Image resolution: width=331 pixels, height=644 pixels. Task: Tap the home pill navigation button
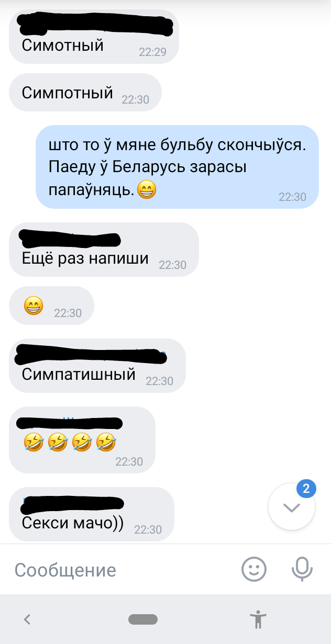[143, 619]
